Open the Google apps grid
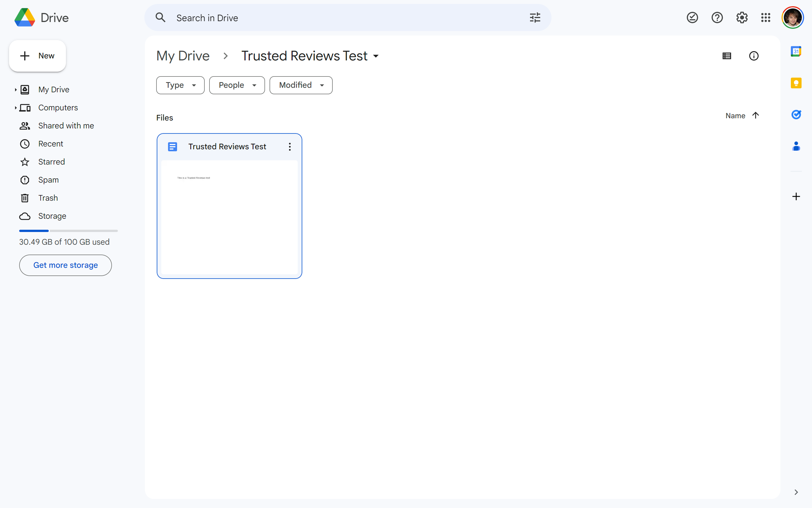Screen dimensions: 812x508 tap(766, 17)
